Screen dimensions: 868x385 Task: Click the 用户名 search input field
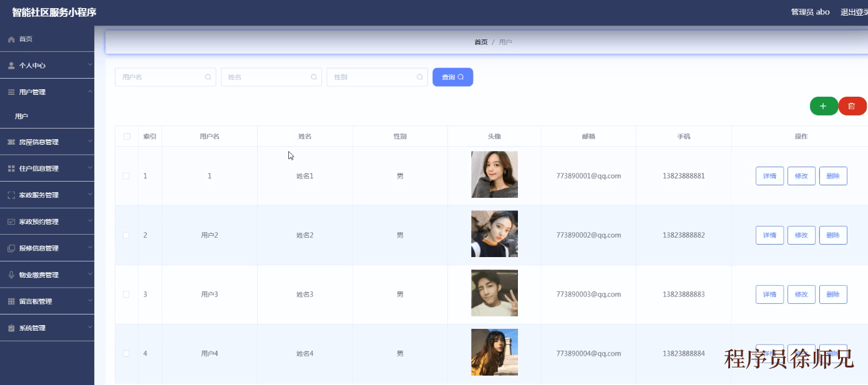(165, 77)
